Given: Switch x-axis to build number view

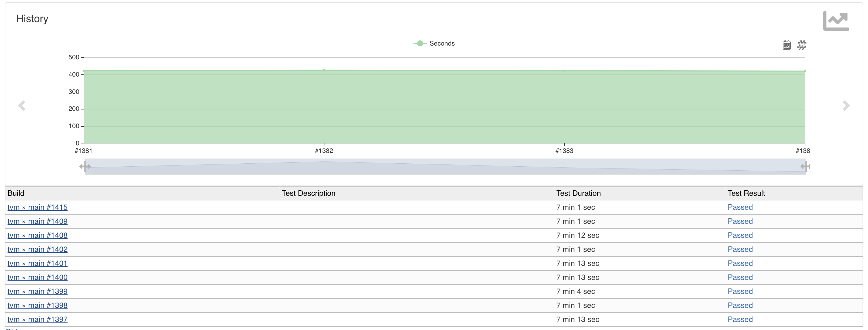Looking at the screenshot, I should (802, 45).
